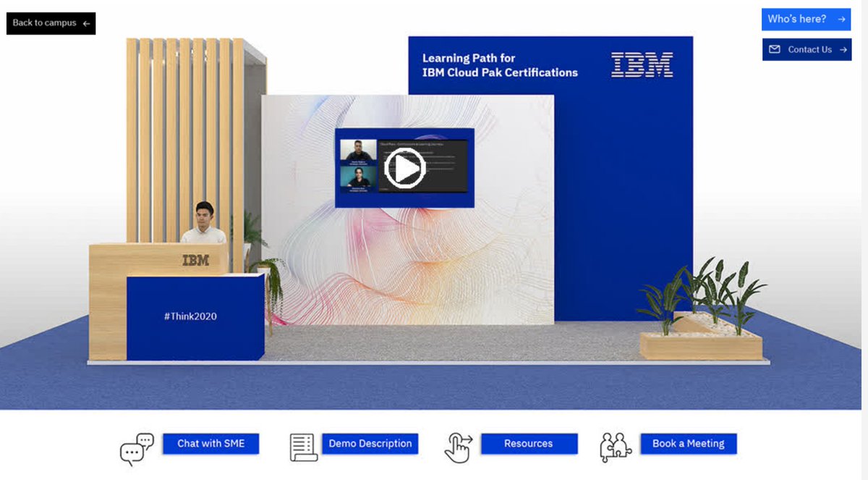Click the speech bubbles chat icon

[x=137, y=448]
